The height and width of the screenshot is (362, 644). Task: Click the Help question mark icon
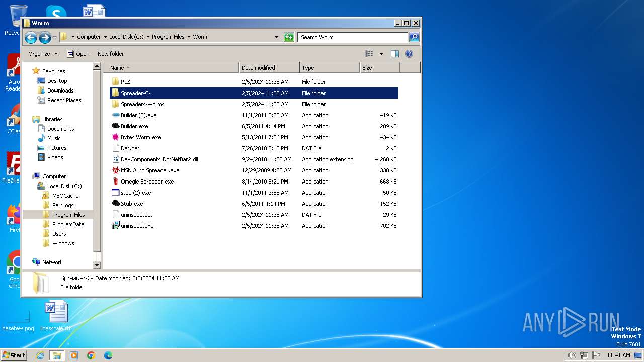click(x=409, y=54)
